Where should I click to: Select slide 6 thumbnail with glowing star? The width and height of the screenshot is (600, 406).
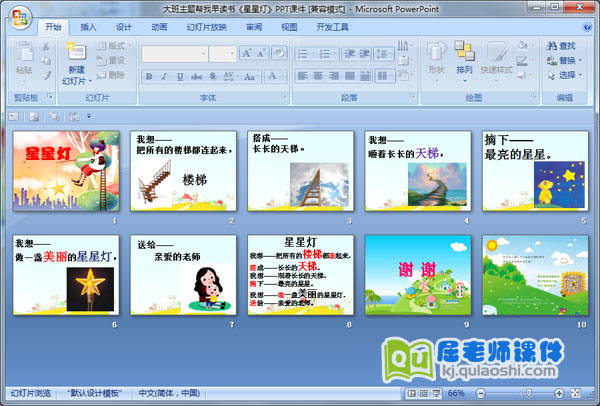coord(66,275)
